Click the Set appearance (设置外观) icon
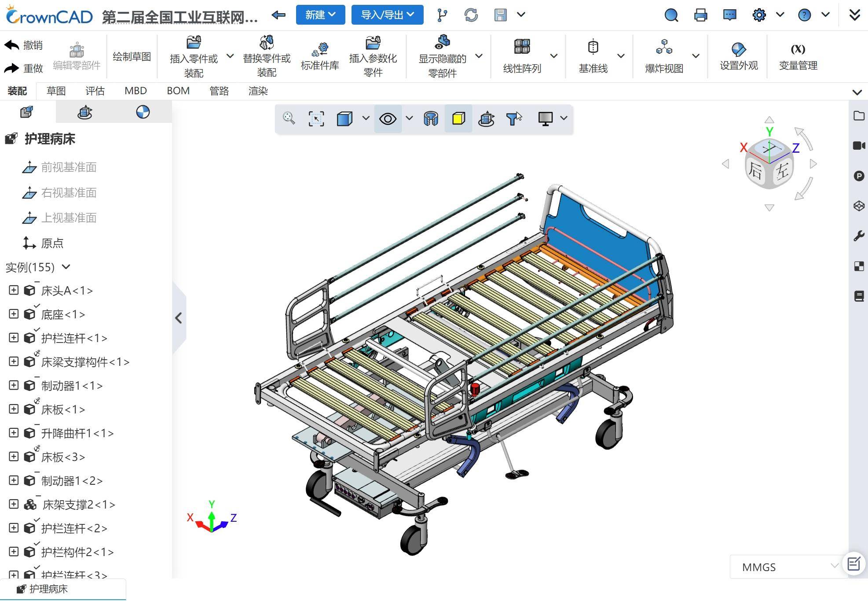Screen dimensions: 868x601 point(738,49)
